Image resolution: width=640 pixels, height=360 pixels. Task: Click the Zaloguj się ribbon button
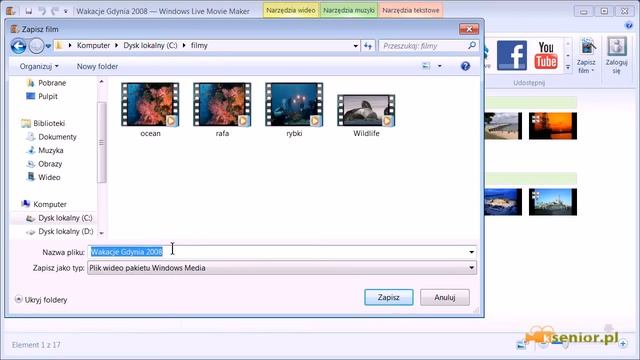pyautogui.click(x=616, y=56)
